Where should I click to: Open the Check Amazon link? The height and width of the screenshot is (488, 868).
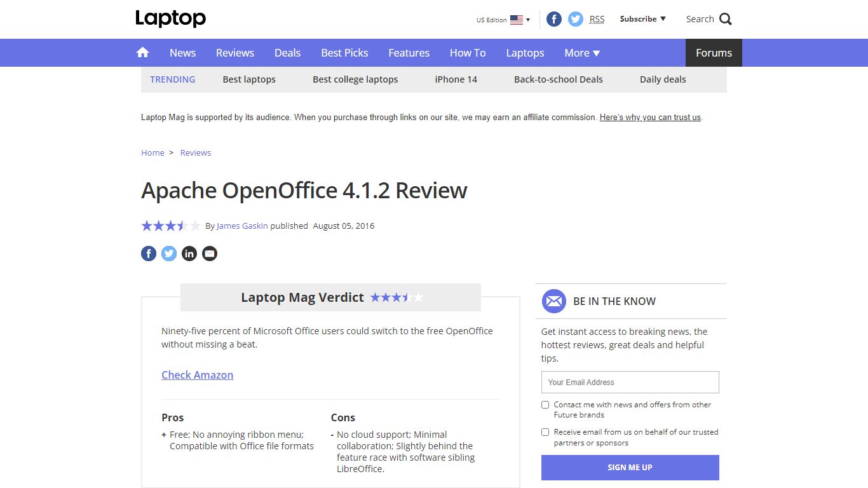[197, 375]
